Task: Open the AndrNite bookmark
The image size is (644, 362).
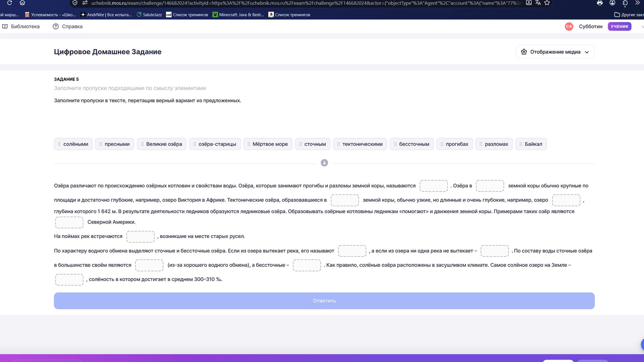Action: (106, 15)
